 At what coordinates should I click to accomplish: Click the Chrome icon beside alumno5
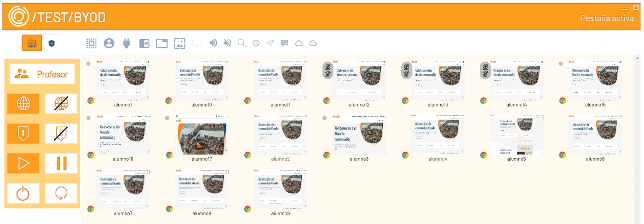coord(484,155)
